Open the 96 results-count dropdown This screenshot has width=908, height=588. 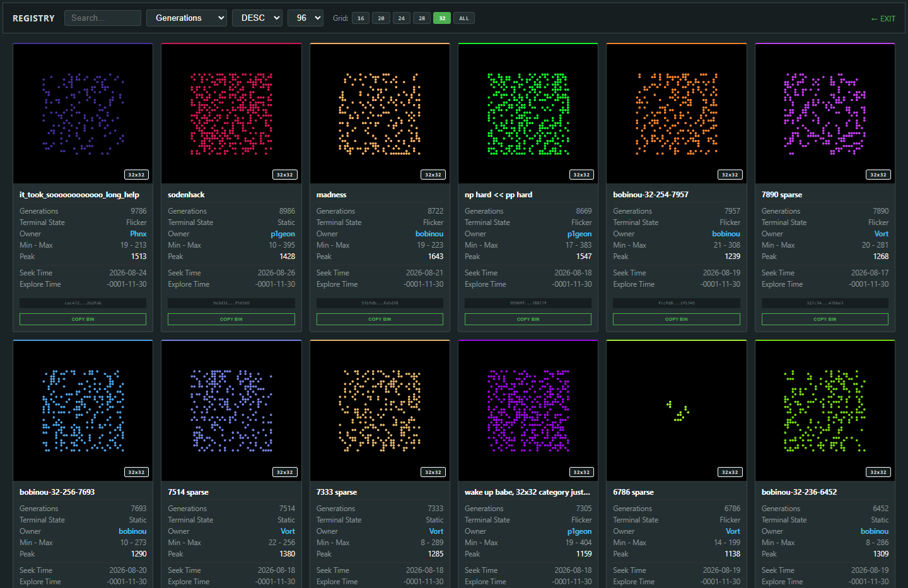pos(305,18)
